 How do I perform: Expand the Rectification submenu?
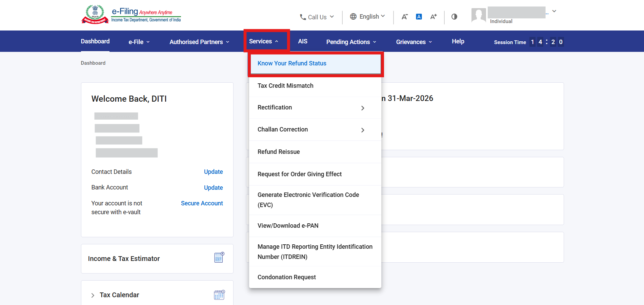point(362,108)
